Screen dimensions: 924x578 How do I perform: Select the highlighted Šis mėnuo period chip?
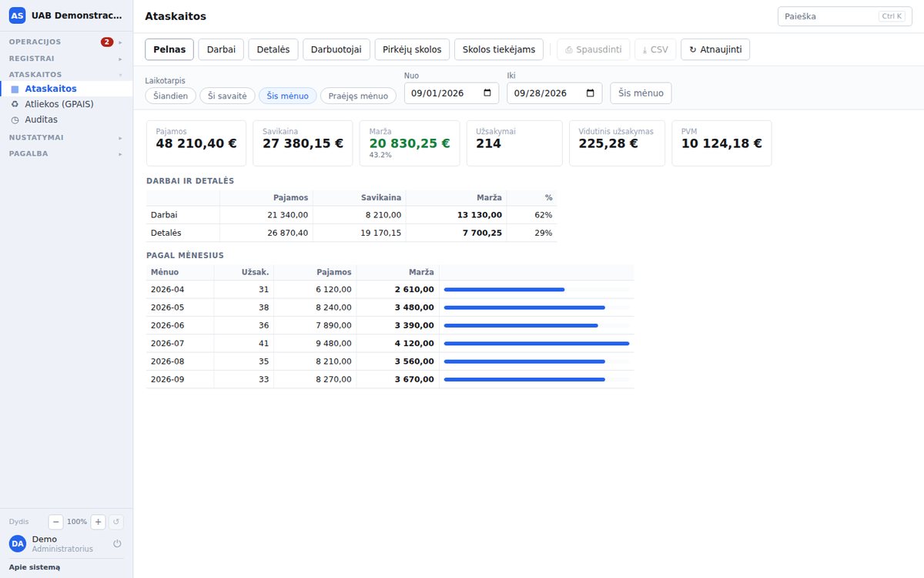point(288,96)
